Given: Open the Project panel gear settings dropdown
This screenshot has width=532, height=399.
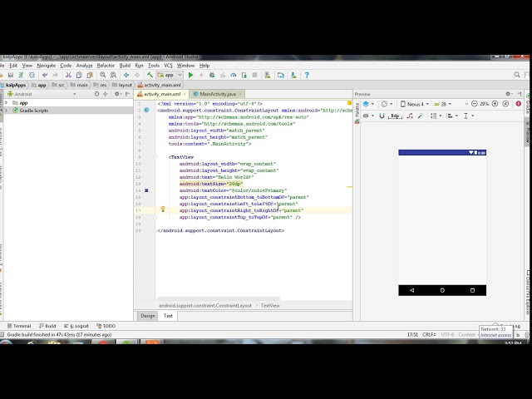Looking at the screenshot, I should point(118,94).
